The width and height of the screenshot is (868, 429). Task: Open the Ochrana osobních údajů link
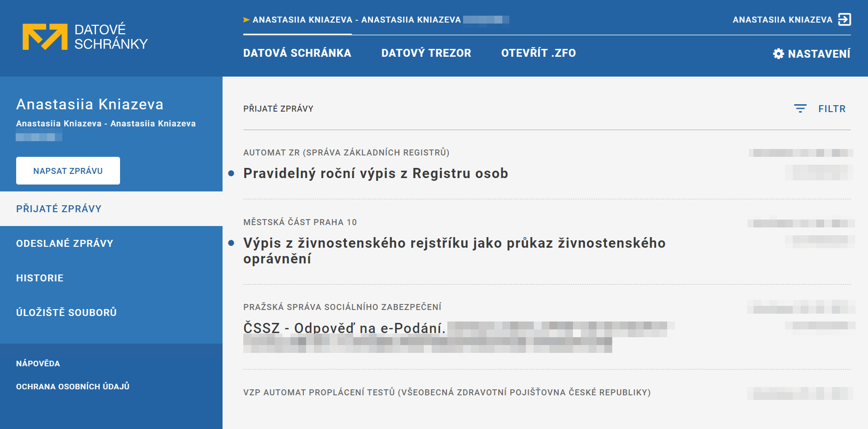pyautogui.click(x=72, y=387)
